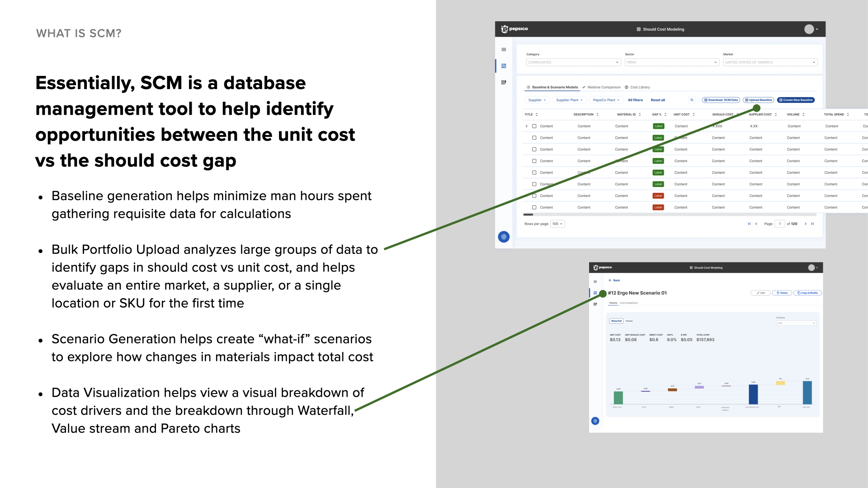Image resolution: width=868 pixels, height=488 pixels.
Task: Click the page number input field
Action: [779, 224]
